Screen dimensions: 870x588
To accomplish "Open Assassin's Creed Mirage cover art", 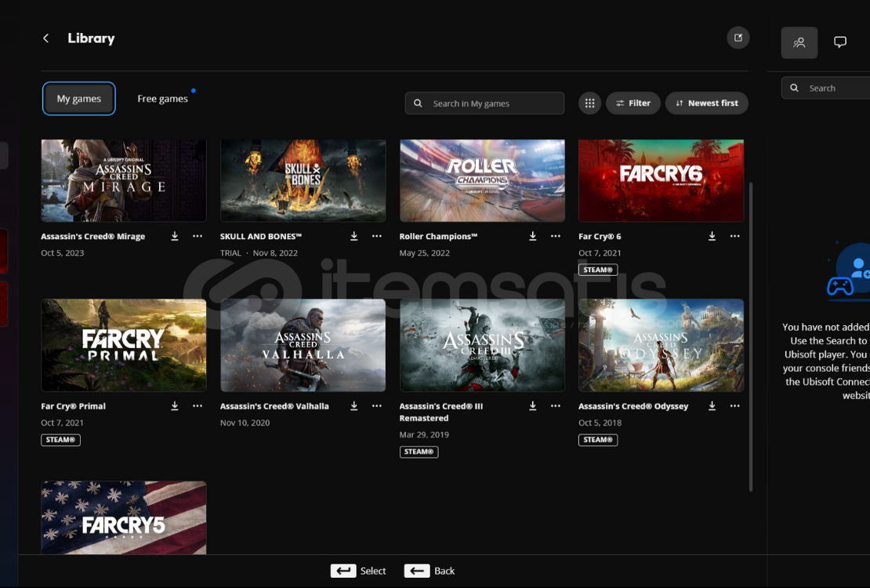I will point(124,180).
